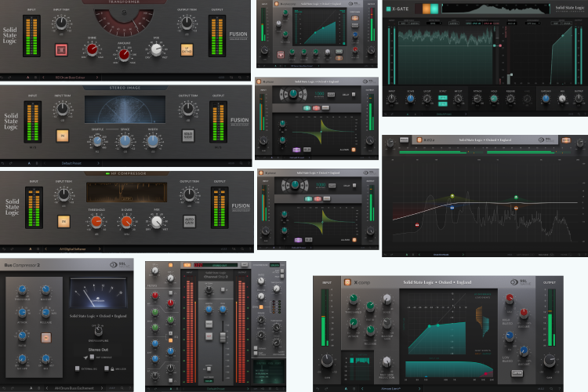This screenshot has height=392, width=588.
Task: Click the SSL Native logo in Bus Compressor 2
Action: click(120, 265)
